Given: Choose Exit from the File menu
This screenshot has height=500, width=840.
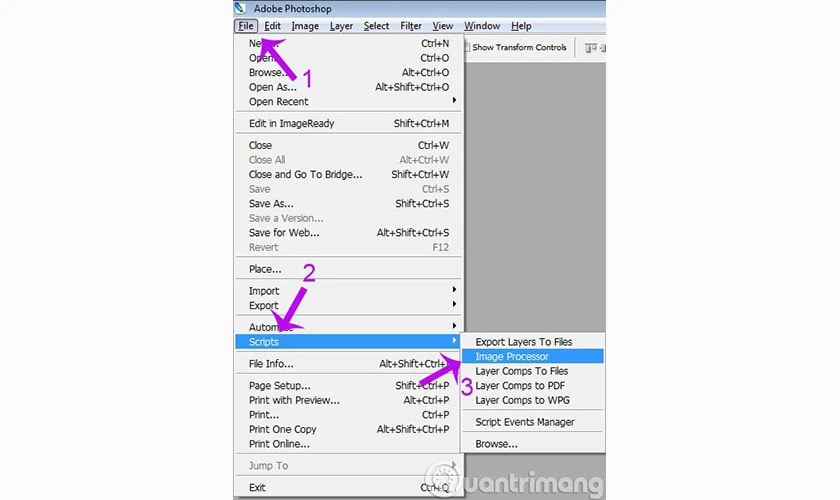Looking at the screenshot, I should (x=348, y=487).
